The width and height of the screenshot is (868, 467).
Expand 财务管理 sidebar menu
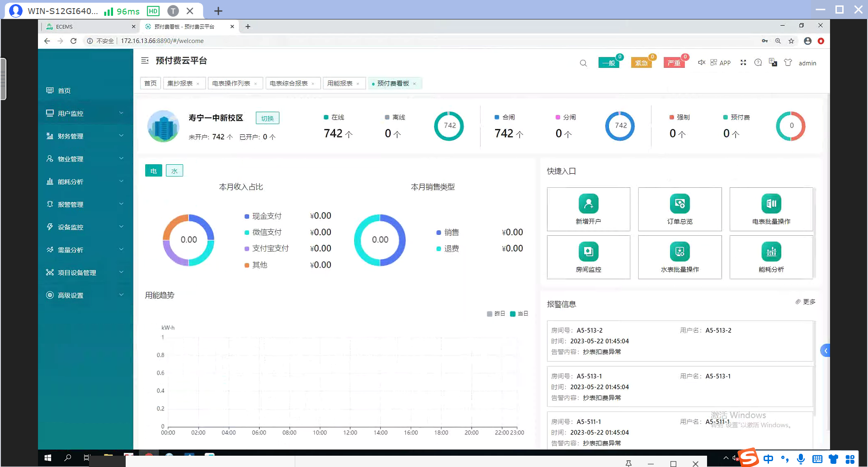click(85, 136)
